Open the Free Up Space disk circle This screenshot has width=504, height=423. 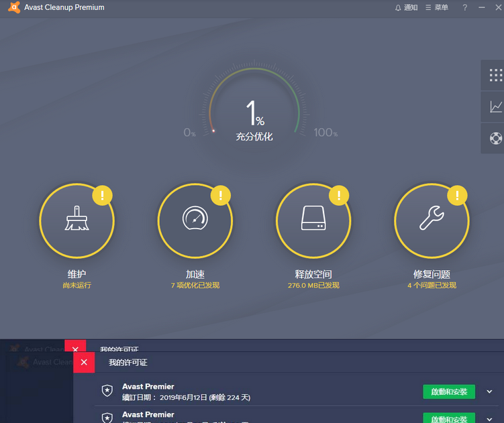coord(313,221)
